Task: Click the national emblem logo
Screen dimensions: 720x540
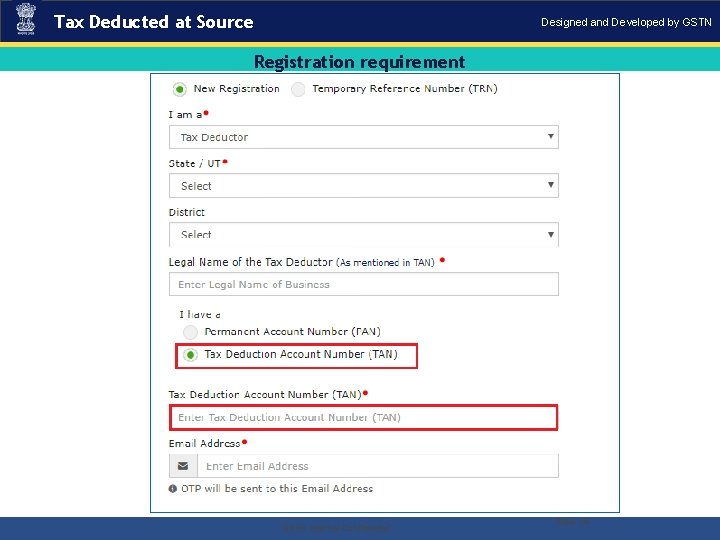Action: click(x=26, y=19)
